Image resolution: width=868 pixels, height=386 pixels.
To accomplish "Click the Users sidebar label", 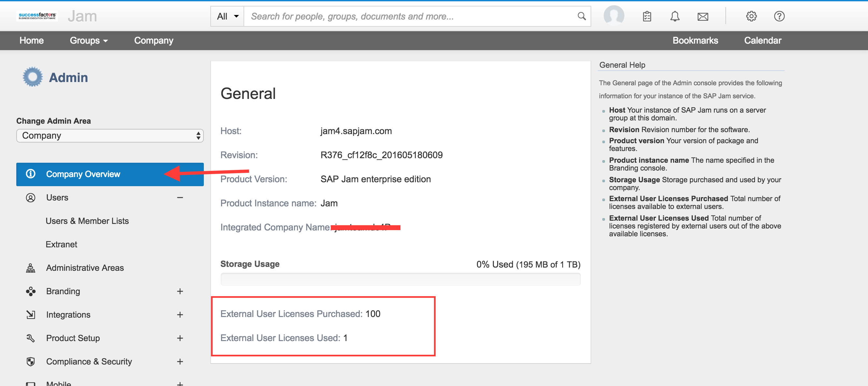I will tap(57, 197).
